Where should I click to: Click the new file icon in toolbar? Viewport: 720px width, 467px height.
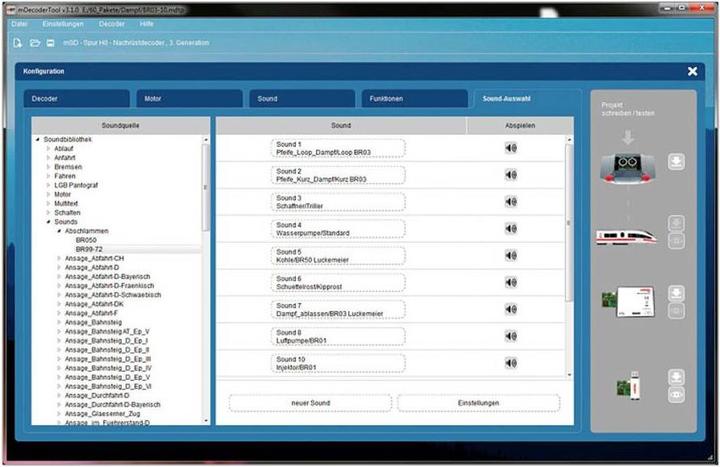pyautogui.click(x=18, y=44)
